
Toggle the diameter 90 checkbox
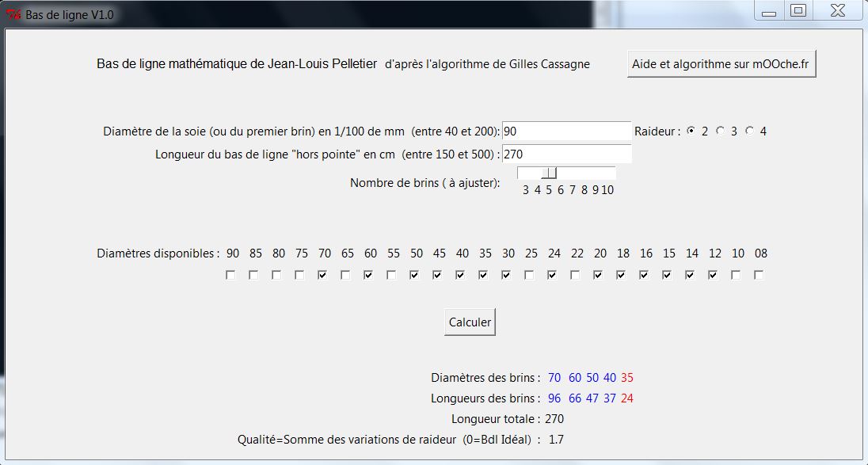pyautogui.click(x=230, y=275)
